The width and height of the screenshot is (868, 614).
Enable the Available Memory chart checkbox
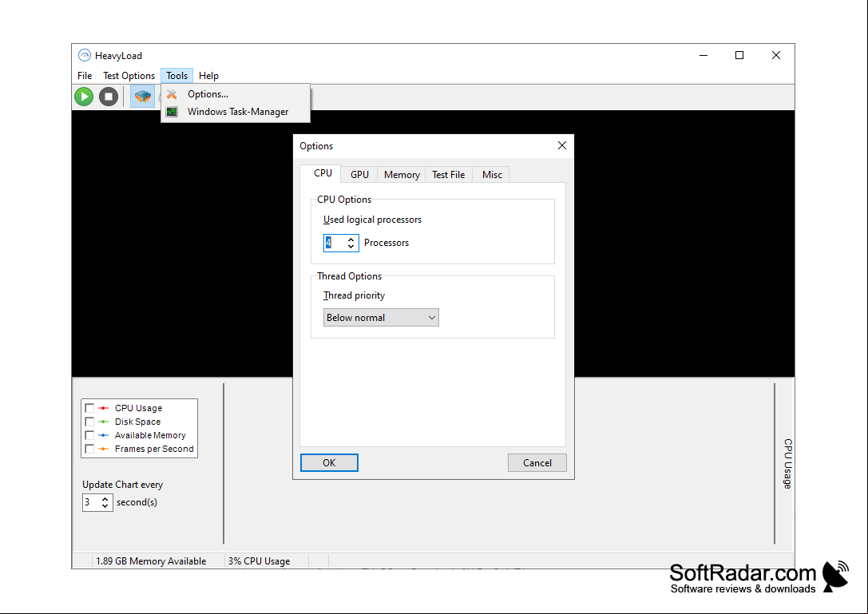click(89, 435)
